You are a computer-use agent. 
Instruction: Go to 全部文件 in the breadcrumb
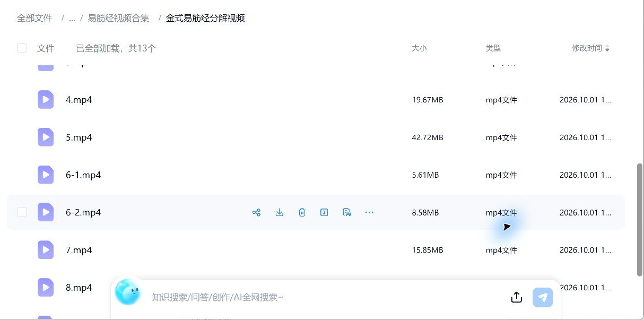coord(34,18)
